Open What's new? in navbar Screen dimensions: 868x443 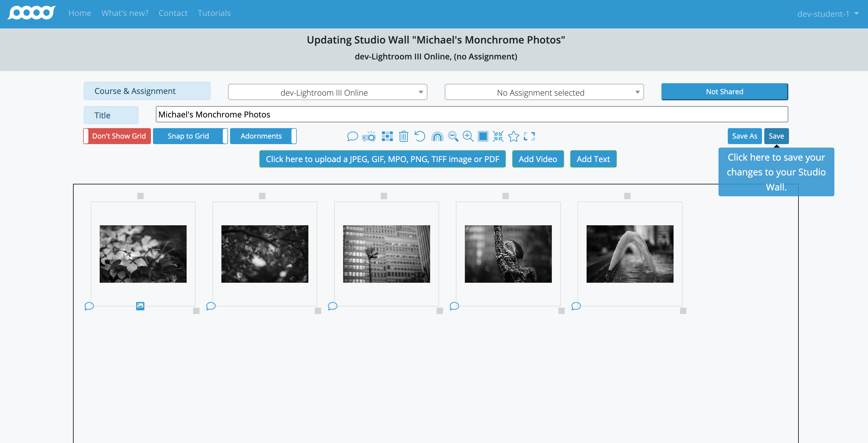[x=125, y=13]
